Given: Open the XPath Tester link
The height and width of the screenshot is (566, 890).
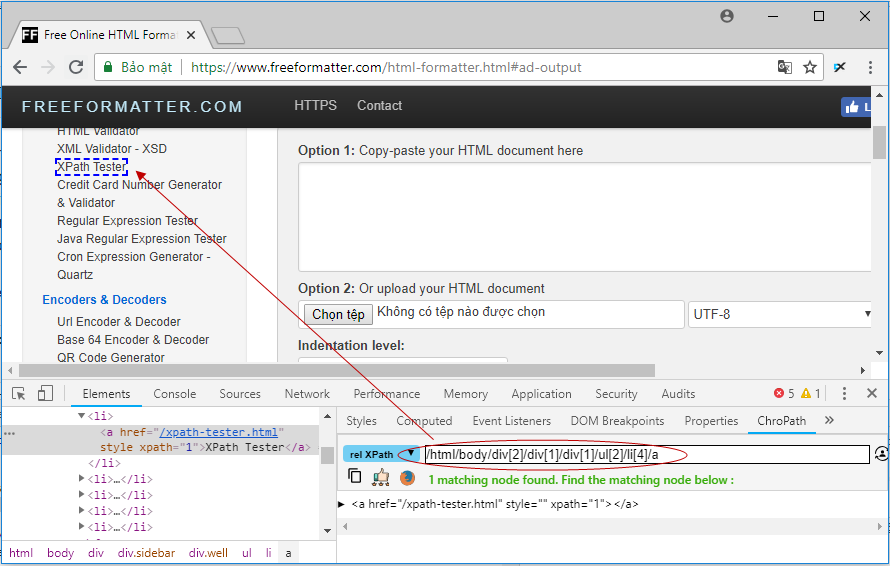Looking at the screenshot, I should coord(91,166).
